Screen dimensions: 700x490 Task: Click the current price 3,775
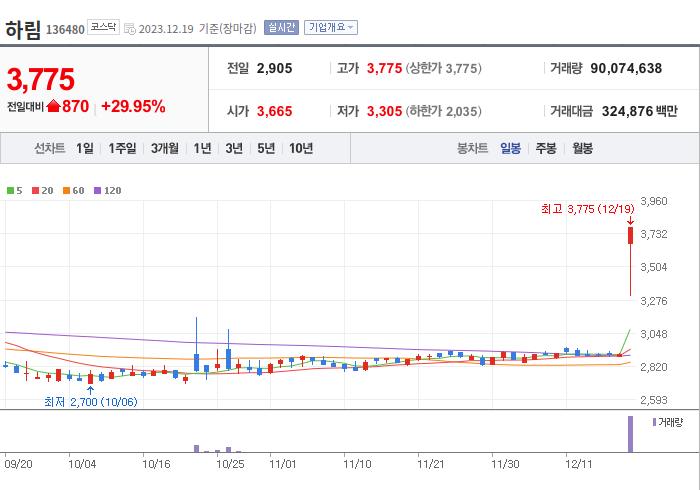click(x=41, y=79)
